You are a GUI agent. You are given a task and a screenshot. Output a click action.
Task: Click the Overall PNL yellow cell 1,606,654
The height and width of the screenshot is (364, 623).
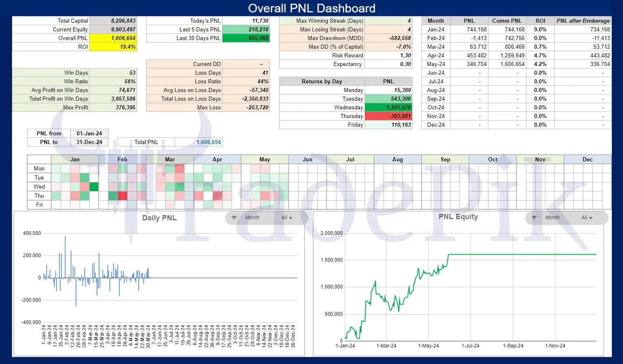113,38
